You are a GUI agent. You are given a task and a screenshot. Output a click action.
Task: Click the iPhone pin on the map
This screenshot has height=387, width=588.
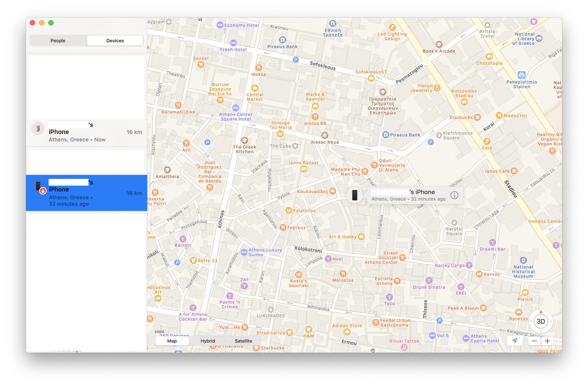(x=355, y=195)
